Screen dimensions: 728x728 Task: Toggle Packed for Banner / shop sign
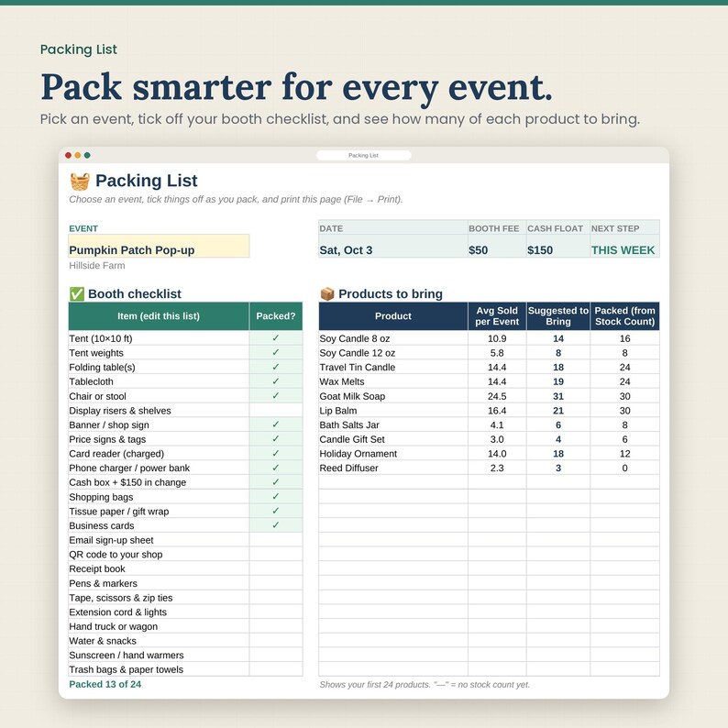pyautogui.click(x=276, y=425)
